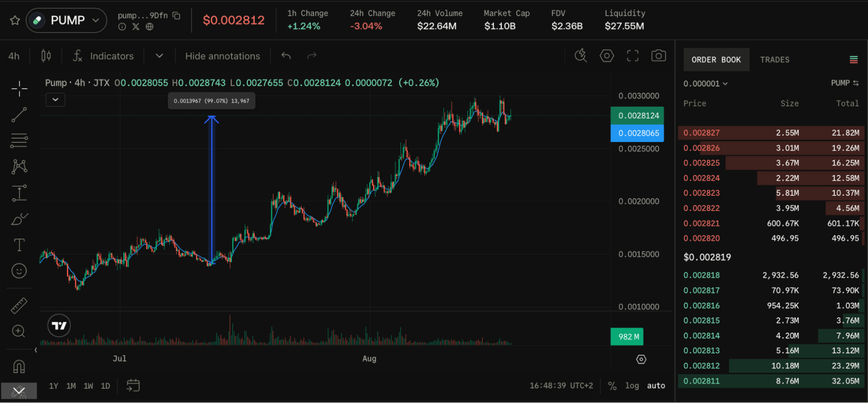
Task: Toggle auto scale mode
Action: [656, 386]
